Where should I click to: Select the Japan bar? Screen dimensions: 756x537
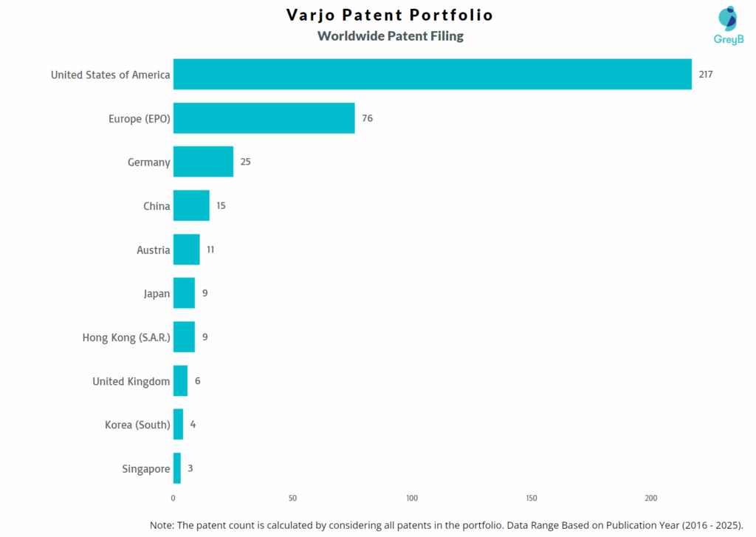(x=184, y=293)
